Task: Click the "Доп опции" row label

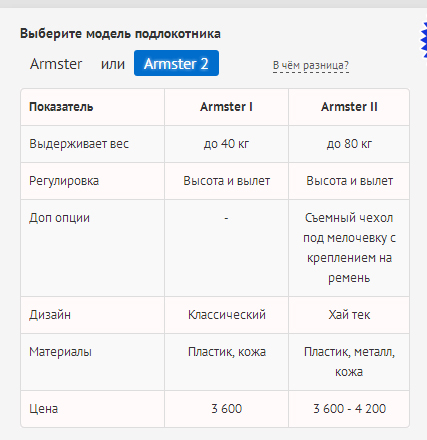Action: click(x=59, y=218)
